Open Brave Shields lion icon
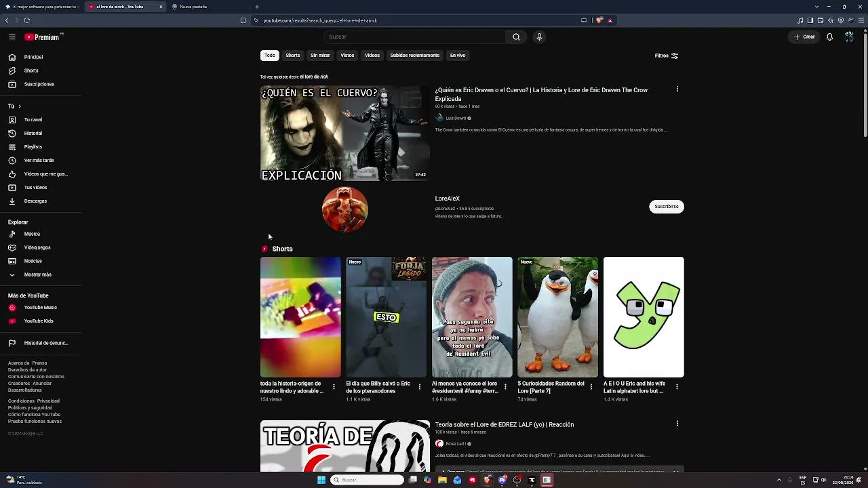 click(599, 20)
